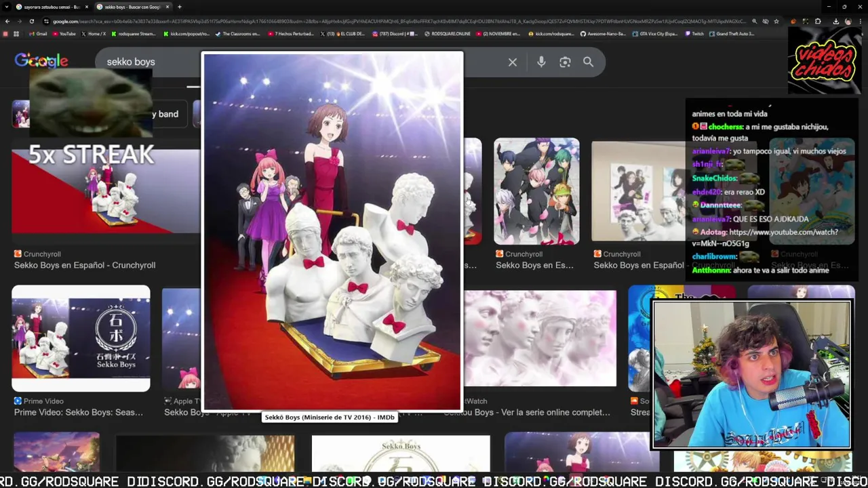Clear the search box with the X icon
Viewport: 868px width, 488px height.
tap(513, 62)
